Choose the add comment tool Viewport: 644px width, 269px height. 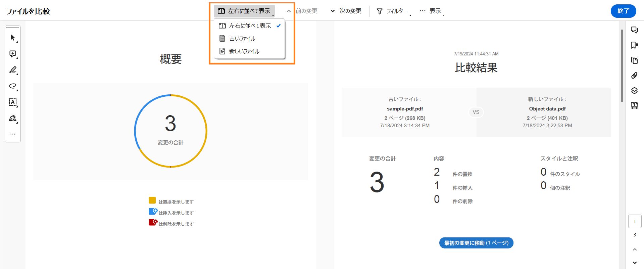(13, 54)
